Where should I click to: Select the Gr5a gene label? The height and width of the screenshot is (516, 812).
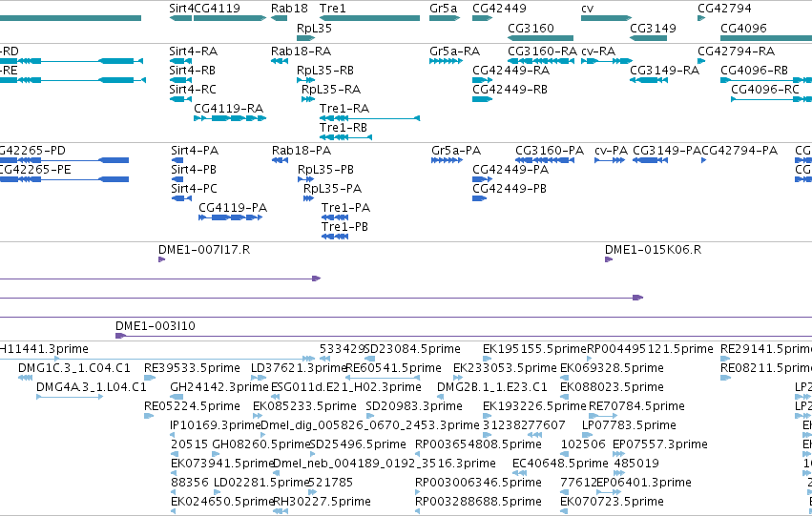pos(444,9)
